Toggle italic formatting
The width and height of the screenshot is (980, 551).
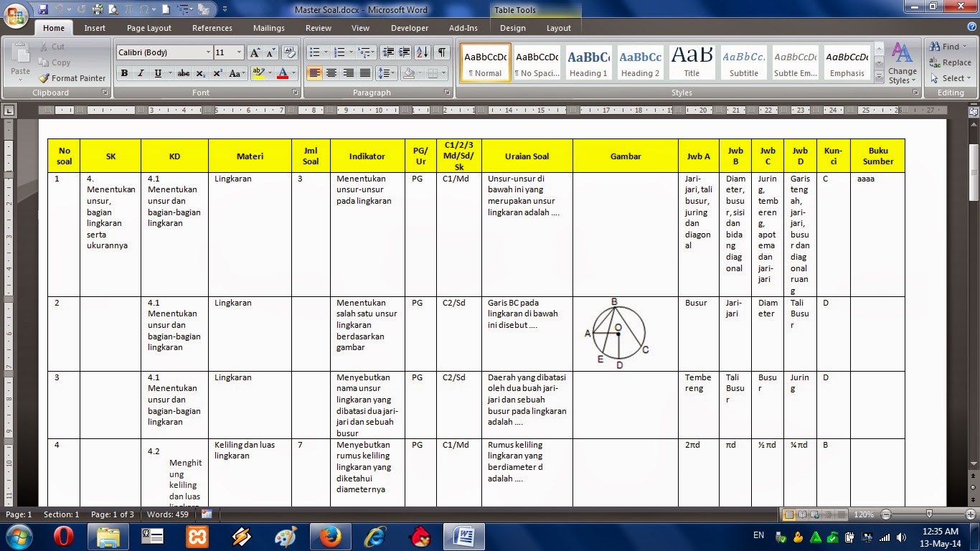click(x=141, y=73)
